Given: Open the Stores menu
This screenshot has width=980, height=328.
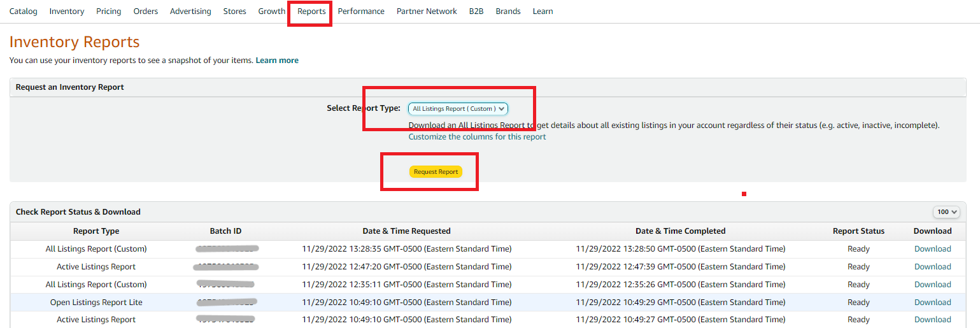Looking at the screenshot, I should 235,11.
